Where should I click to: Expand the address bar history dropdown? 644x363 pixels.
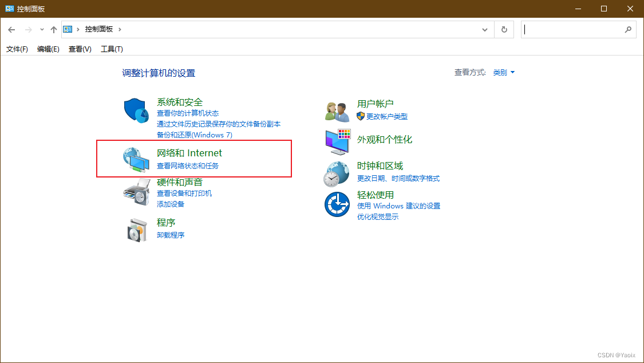[485, 30]
